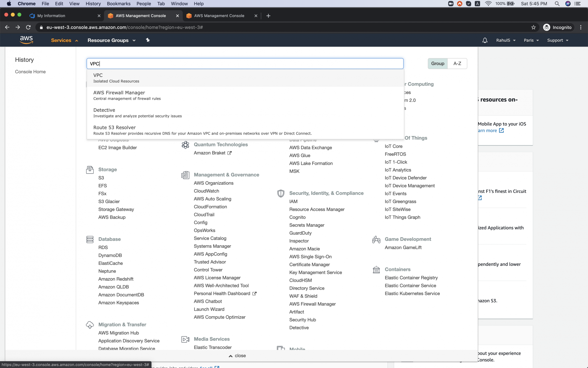Click the Database category icon

click(x=90, y=239)
